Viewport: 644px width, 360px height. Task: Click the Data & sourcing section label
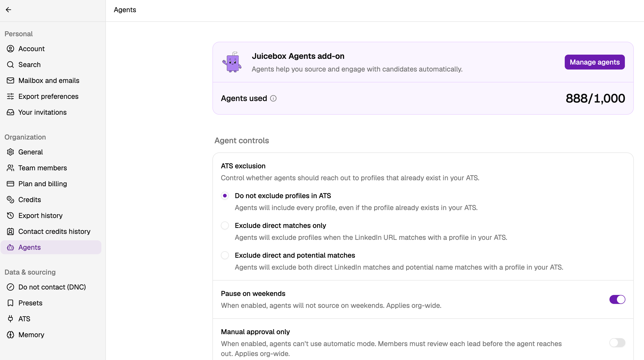[x=30, y=272]
